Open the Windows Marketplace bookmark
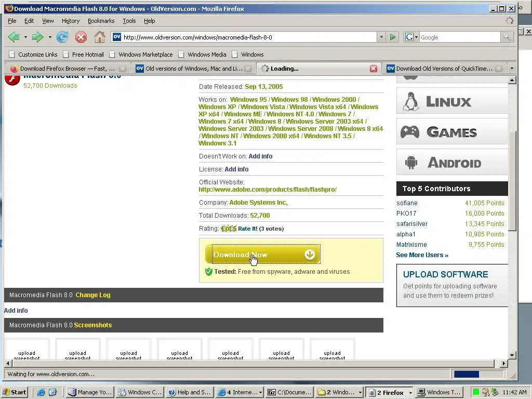Viewport: 532px width, 399px height. click(141, 54)
